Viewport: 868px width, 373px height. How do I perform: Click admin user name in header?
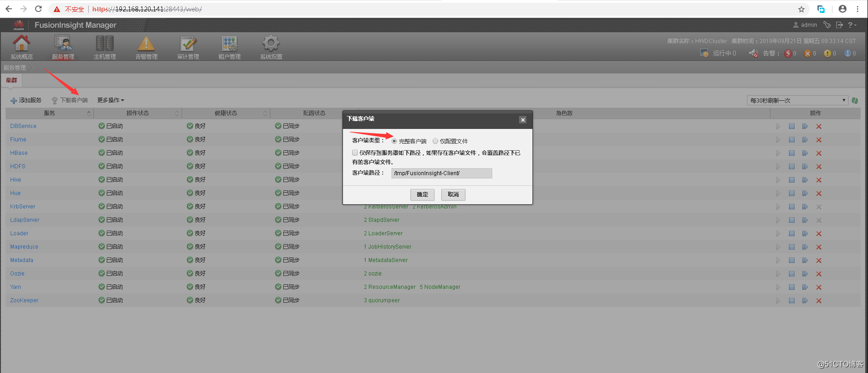[809, 25]
